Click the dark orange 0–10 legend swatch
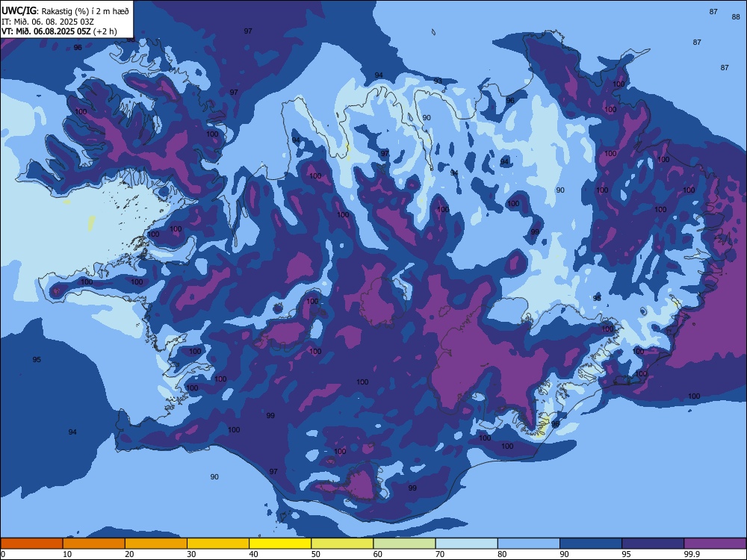This screenshot has width=747, height=560. click(x=31, y=544)
